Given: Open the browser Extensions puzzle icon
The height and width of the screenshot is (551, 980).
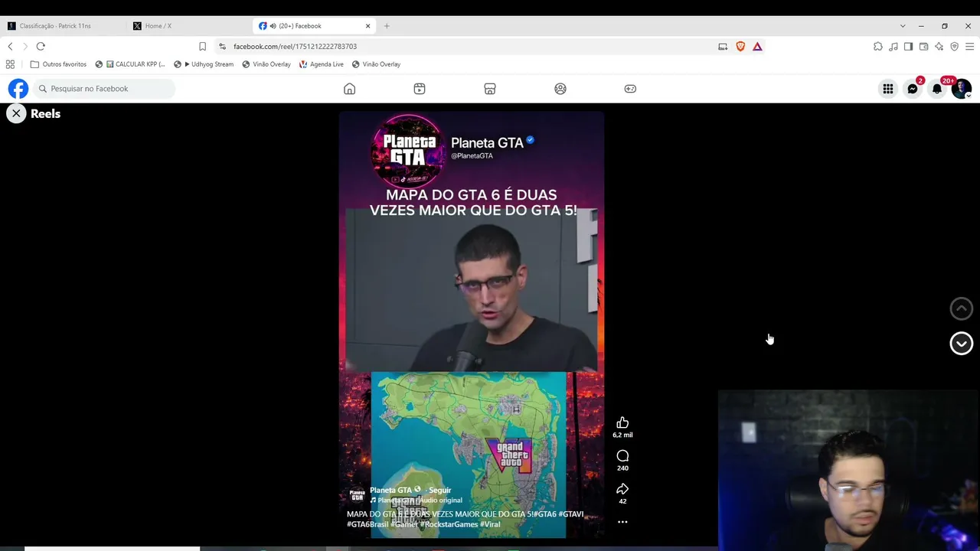Looking at the screenshot, I should point(878,47).
